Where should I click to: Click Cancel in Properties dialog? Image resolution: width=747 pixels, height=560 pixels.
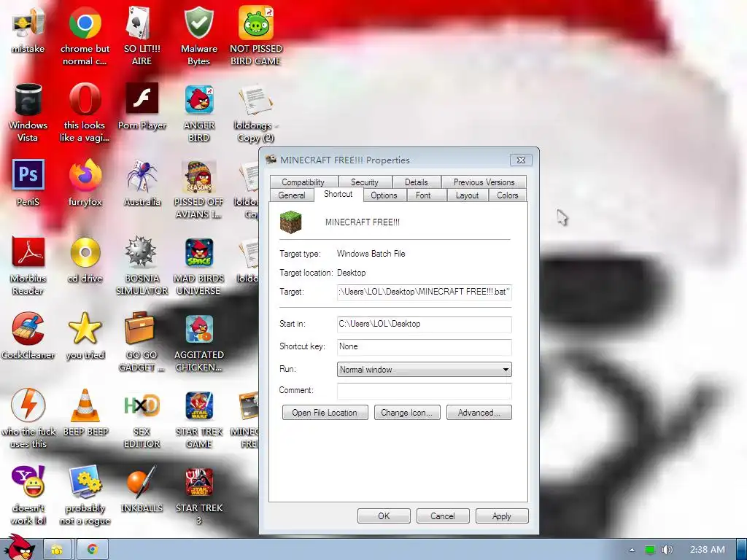pyautogui.click(x=443, y=516)
